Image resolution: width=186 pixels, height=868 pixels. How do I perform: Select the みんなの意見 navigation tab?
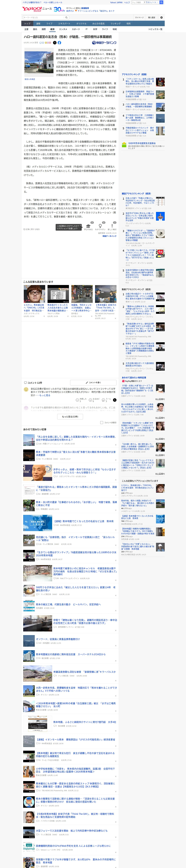pyautogui.click(x=99, y=24)
